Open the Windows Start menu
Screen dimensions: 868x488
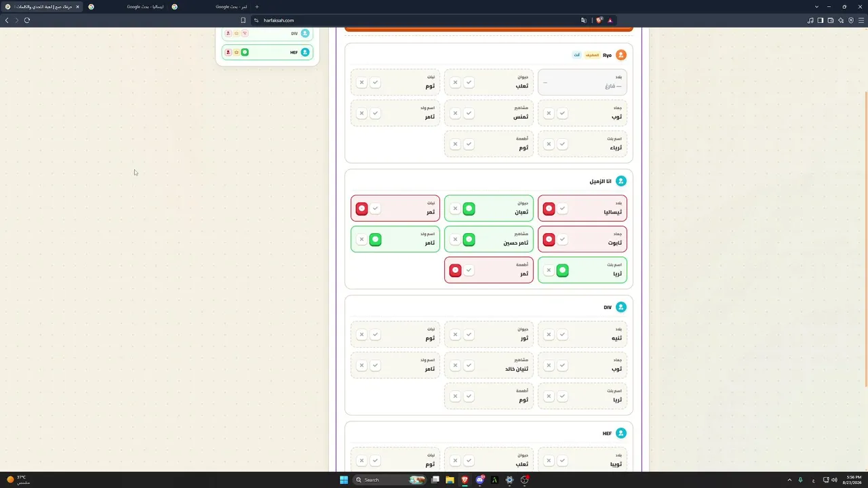click(x=344, y=480)
